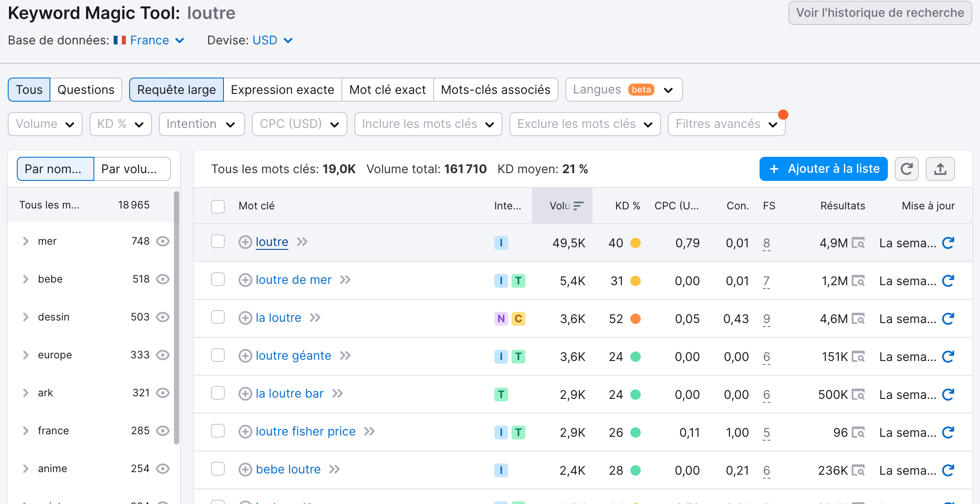The image size is (980, 504).
Task: Click the orange KD dot for la loutre
Action: click(x=635, y=319)
